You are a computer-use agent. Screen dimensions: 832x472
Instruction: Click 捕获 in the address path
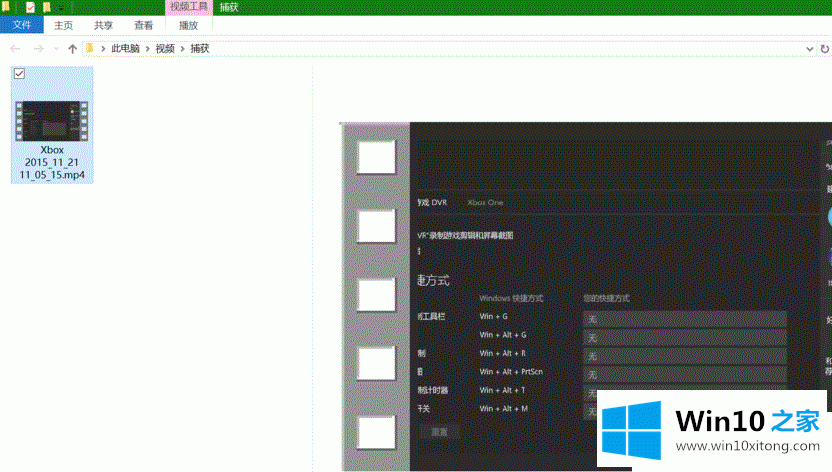click(200, 48)
